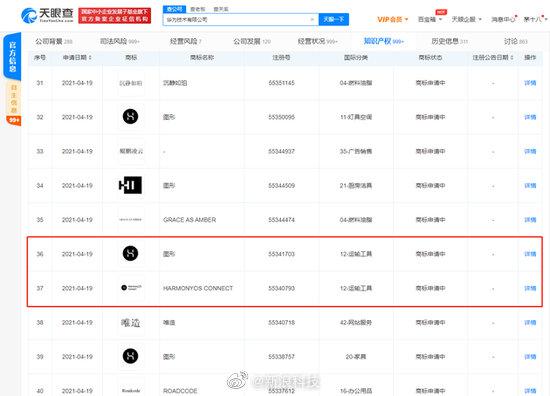Open the 自主信息 side tab
The height and width of the screenshot is (396, 550).
(x=13, y=99)
